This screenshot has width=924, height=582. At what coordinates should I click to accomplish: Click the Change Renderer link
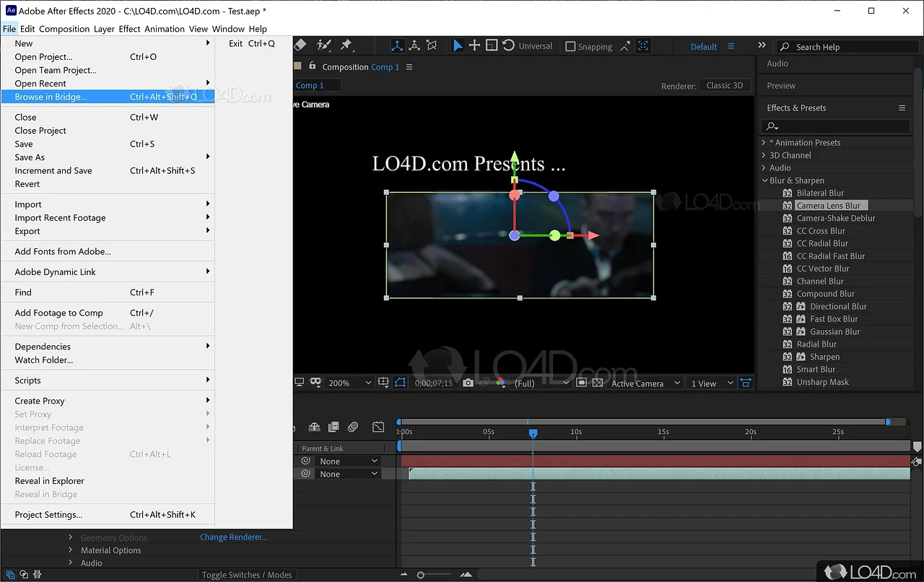(233, 537)
